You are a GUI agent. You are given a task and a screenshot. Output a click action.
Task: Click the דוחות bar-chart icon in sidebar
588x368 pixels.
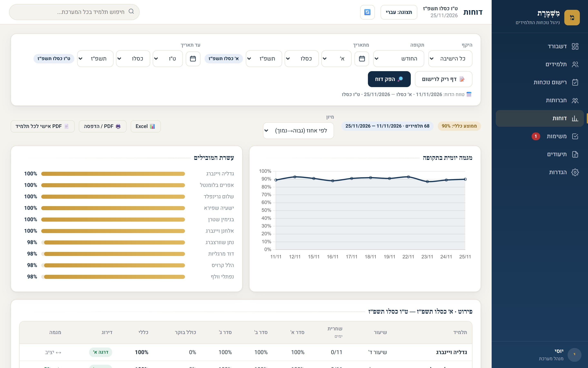[x=575, y=118]
